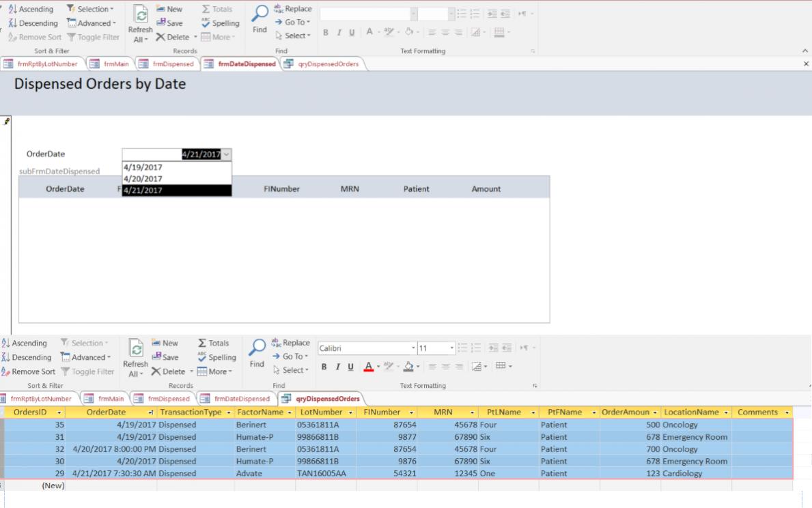This screenshot has height=508, width=812.
Task: Click the Advate cell in FactorName column
Action: click(x=264, y=473)
